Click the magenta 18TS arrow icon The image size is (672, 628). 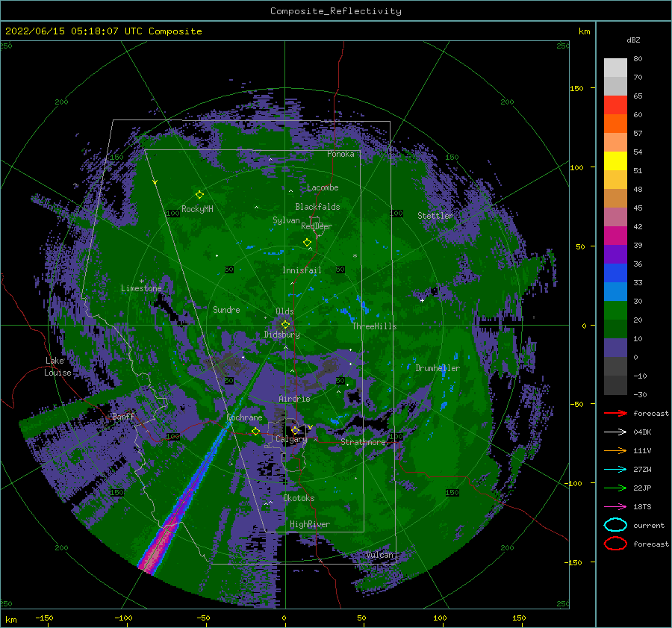point(615,507)
